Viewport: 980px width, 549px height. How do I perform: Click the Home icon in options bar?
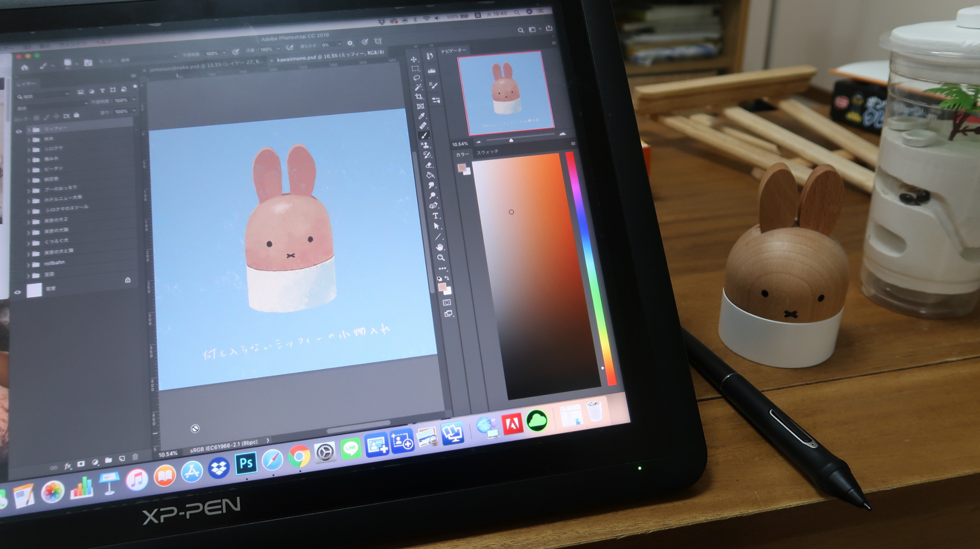tap(24, 67)
